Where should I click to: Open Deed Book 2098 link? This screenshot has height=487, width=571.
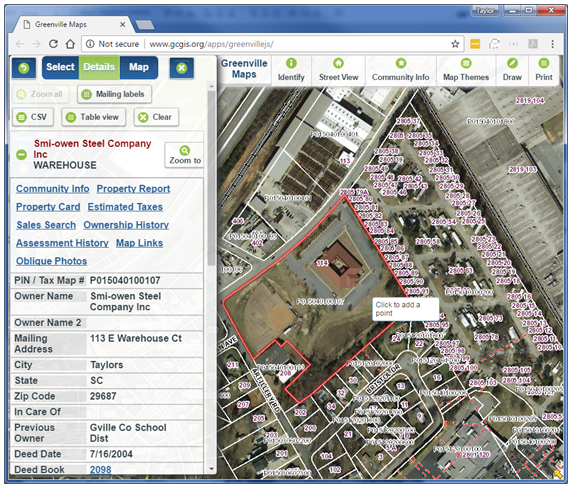[101, 470]
